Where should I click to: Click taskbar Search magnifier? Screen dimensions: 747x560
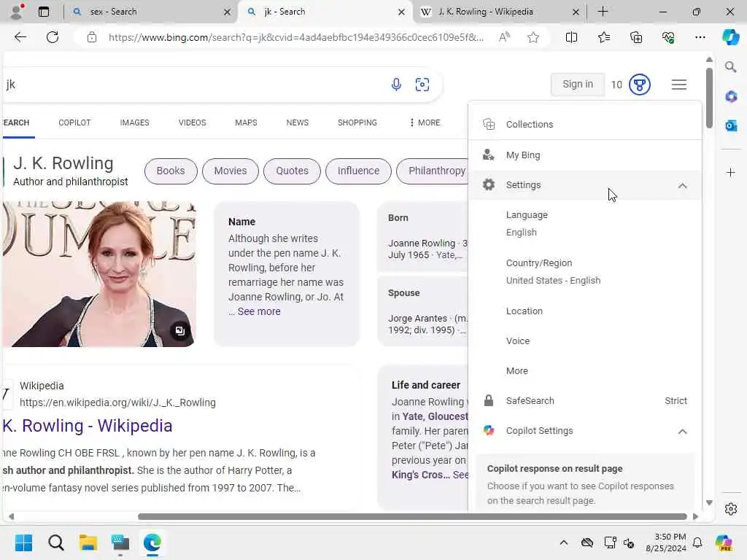(55, 542)
